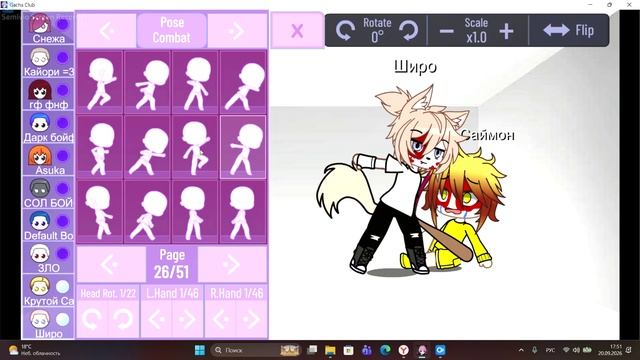Toggle the circle next to ЗЛО
This screenshot has height=360, width=640.
tap(62, 253)
